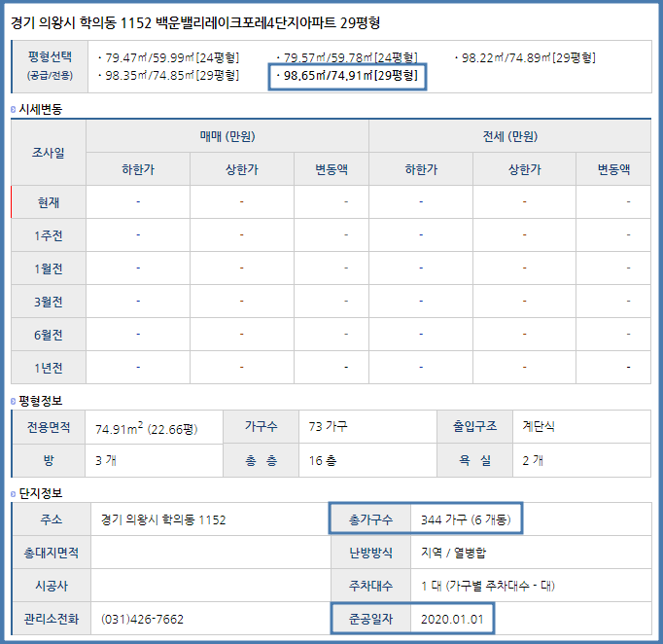Viewport: 663px width, 644px height.
Task: Click the completion date 2020.01.01
Action: pyautogui.click(x=452, y=620)
